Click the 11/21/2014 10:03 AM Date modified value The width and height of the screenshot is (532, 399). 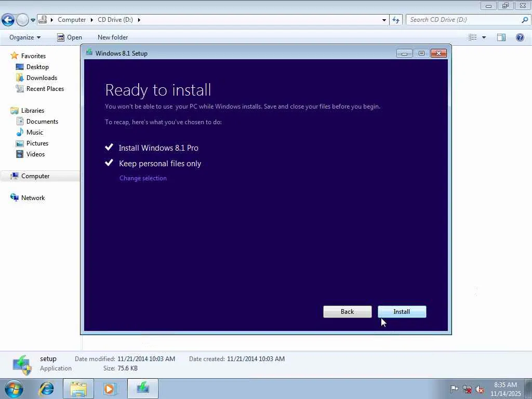pyautogui.click(x=146, y=358)
